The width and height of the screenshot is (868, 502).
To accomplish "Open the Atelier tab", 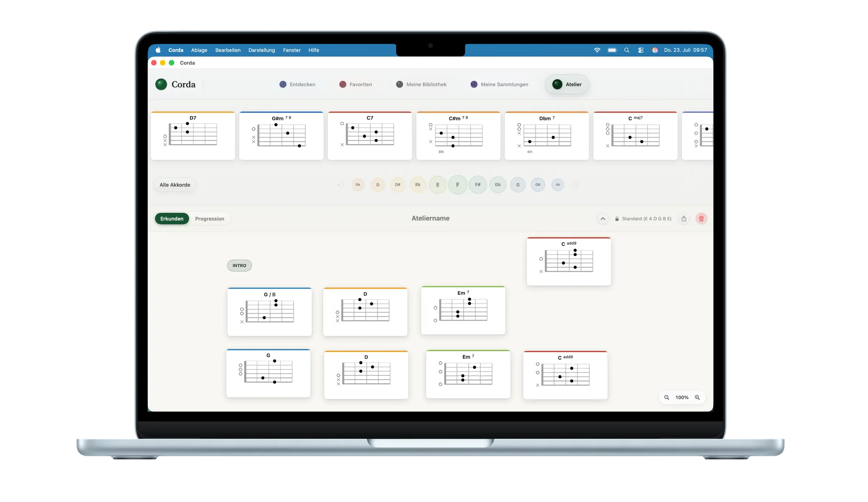I will tap(567, 84).
